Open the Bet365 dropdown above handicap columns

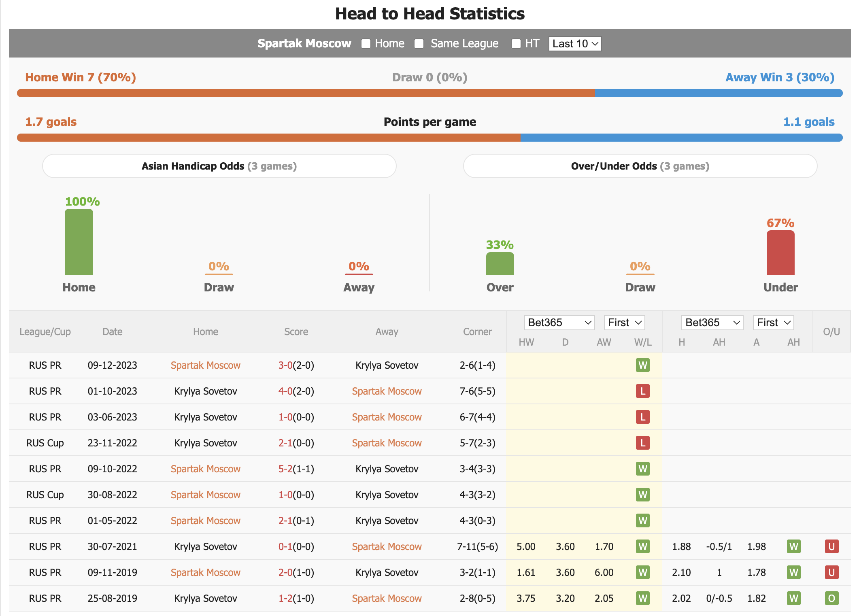tap(712, 323)
